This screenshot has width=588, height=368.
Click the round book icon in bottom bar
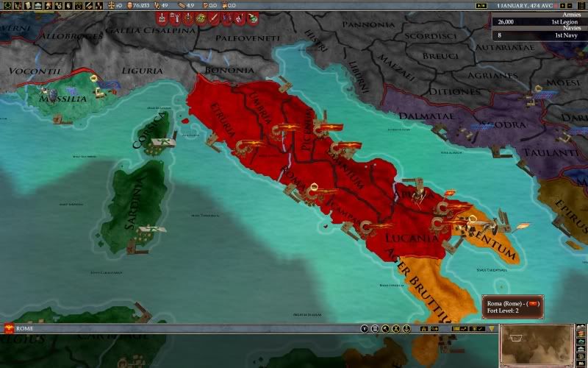[x=375, y=329]
